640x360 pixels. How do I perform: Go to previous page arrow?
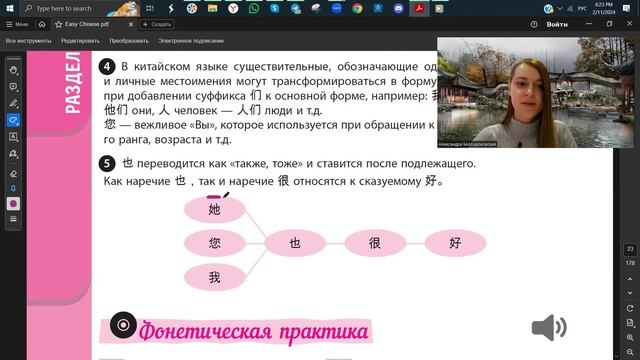coord(630,279)
